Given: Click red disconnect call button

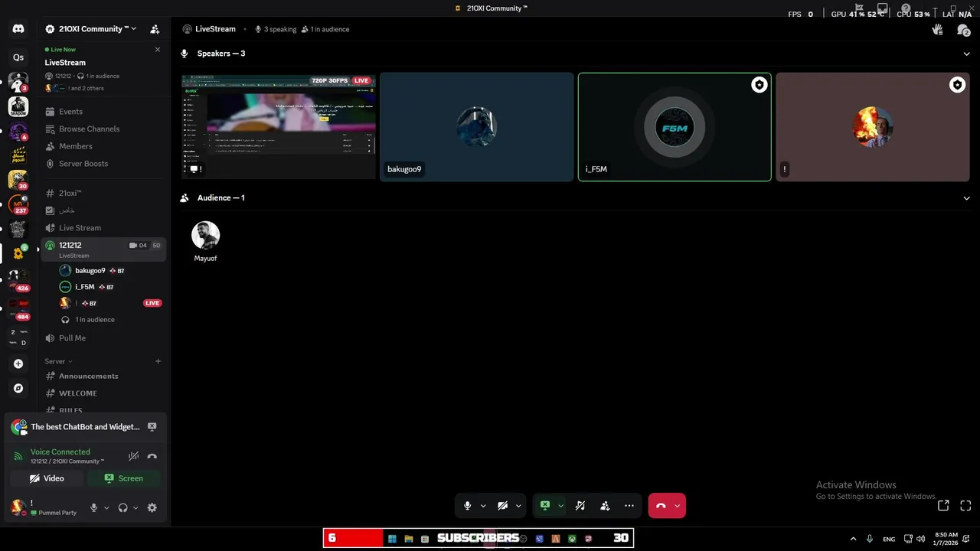Looking at the screenshot, I should [x=661, y=506].
